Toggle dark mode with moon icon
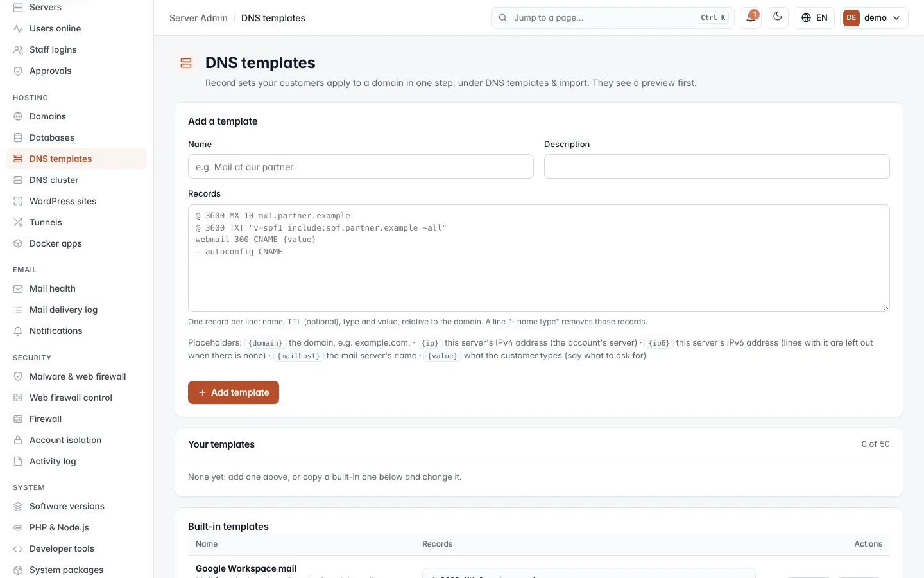The width and height of the screenshot is (924, 578). point(778,18)
